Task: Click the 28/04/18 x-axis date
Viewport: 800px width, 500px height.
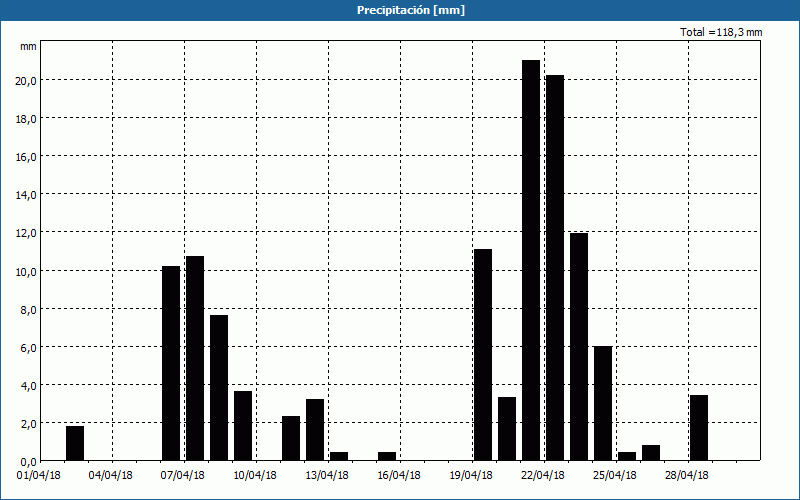Action: (x=686, y=476)
